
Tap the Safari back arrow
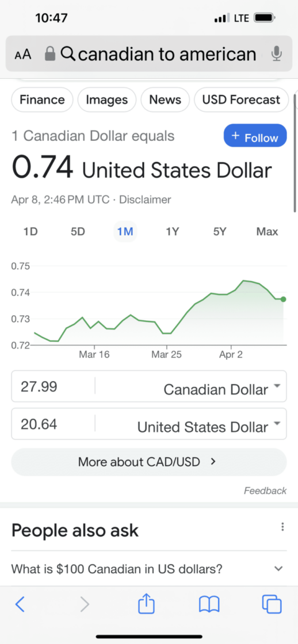point(20,604)
